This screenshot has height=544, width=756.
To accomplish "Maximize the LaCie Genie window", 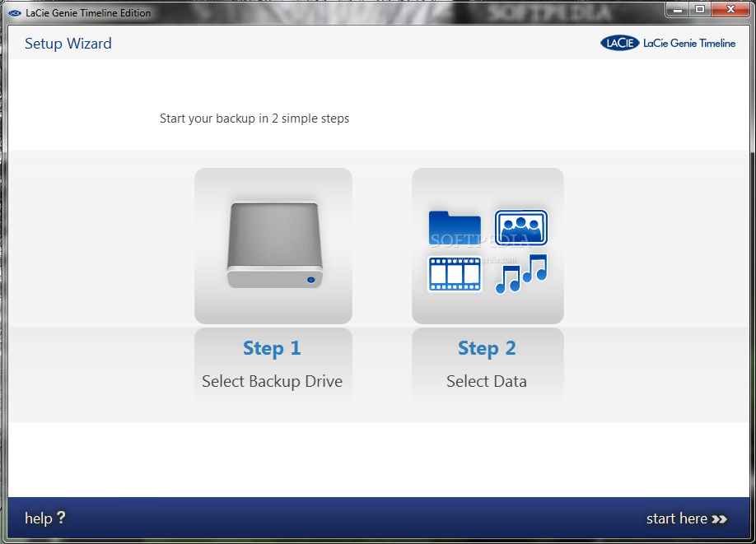I will pos(700,10).
